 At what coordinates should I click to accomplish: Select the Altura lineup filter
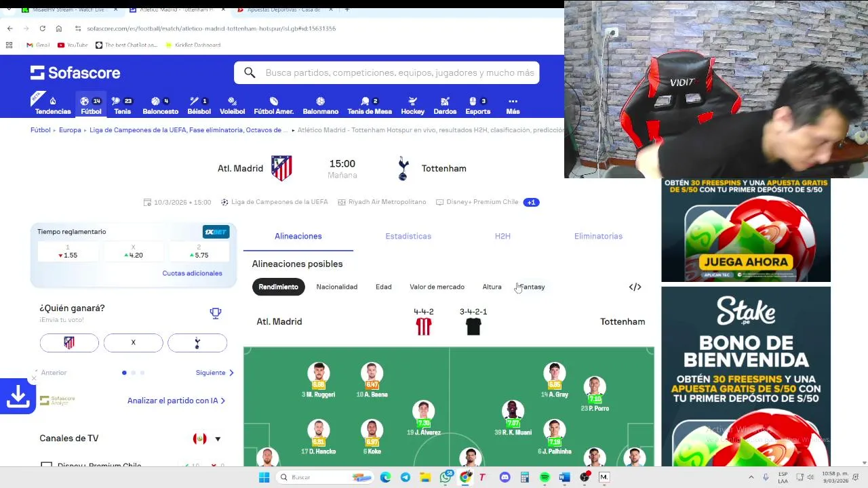click(492, 287)
